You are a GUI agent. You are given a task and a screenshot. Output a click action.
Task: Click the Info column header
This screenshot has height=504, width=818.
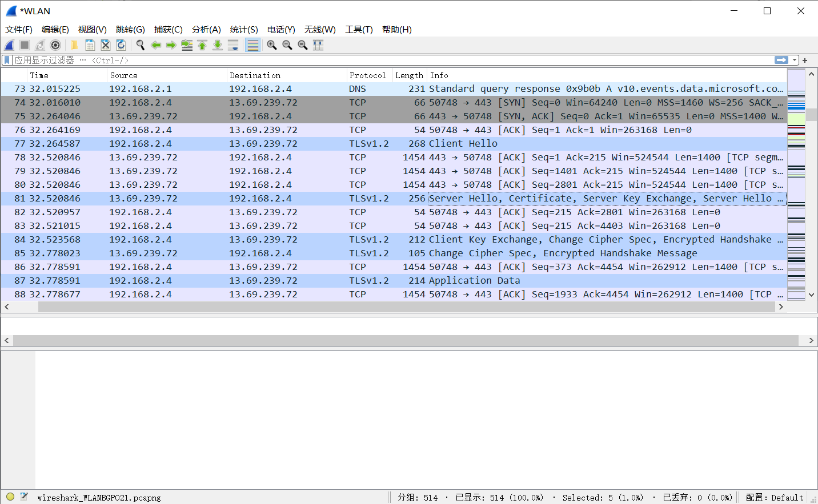[607, 75]
